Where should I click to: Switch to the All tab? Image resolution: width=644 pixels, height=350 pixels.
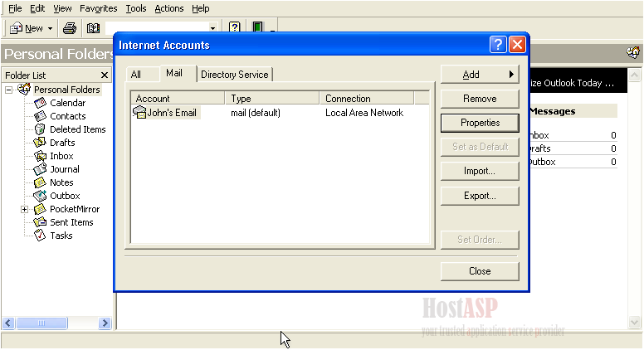point(136,75)
